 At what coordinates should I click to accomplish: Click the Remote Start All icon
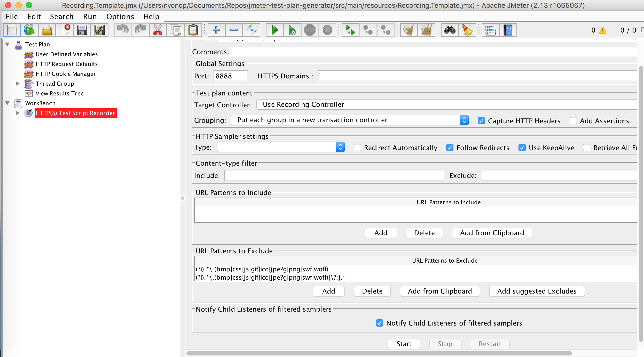click(350, 30)
